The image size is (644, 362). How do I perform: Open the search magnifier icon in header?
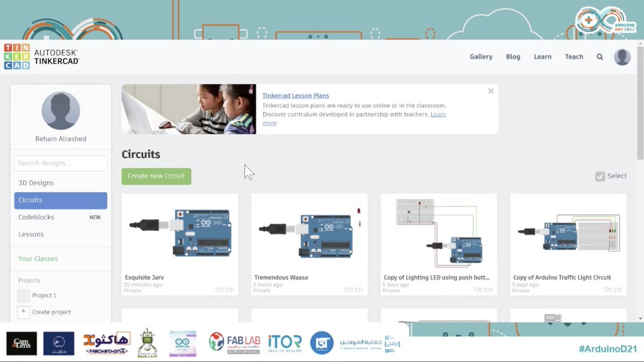click(x=600, y=57)
